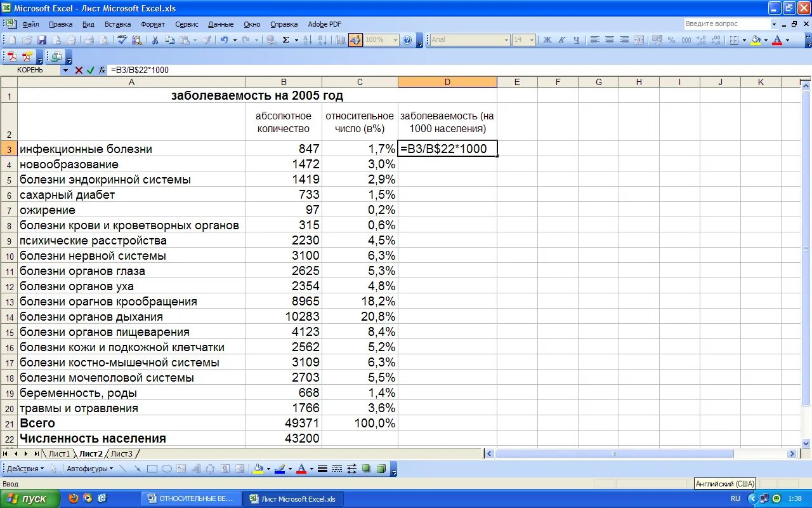
Task: Open the Вставка menu
Action: [x=118, y=24]
